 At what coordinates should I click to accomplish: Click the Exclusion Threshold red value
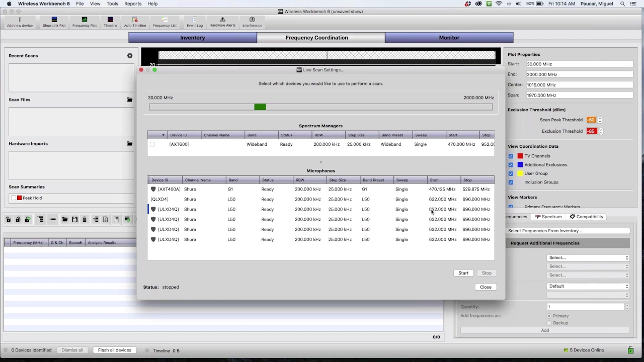tap(591, 131)
